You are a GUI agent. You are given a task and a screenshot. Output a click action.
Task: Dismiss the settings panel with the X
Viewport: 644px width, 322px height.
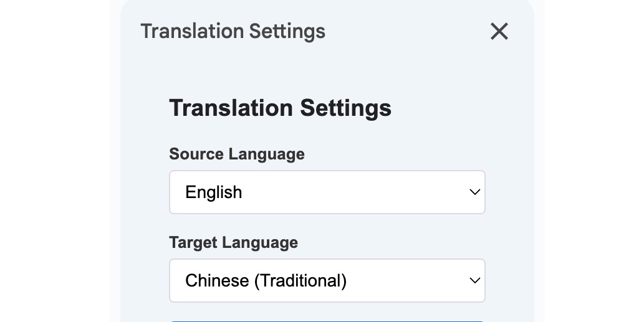click(x=499, y=31)
